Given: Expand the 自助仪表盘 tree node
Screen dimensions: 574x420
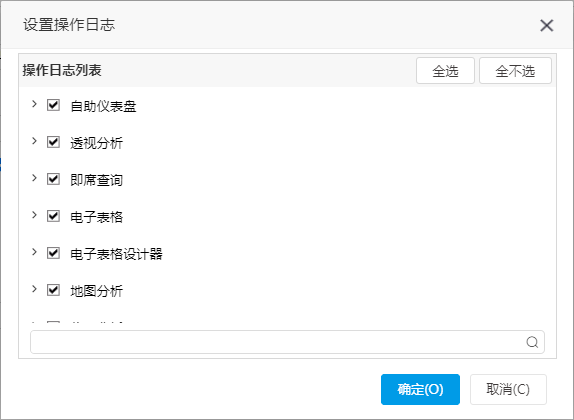Looking at the screenshot, I should pos(34,104).
